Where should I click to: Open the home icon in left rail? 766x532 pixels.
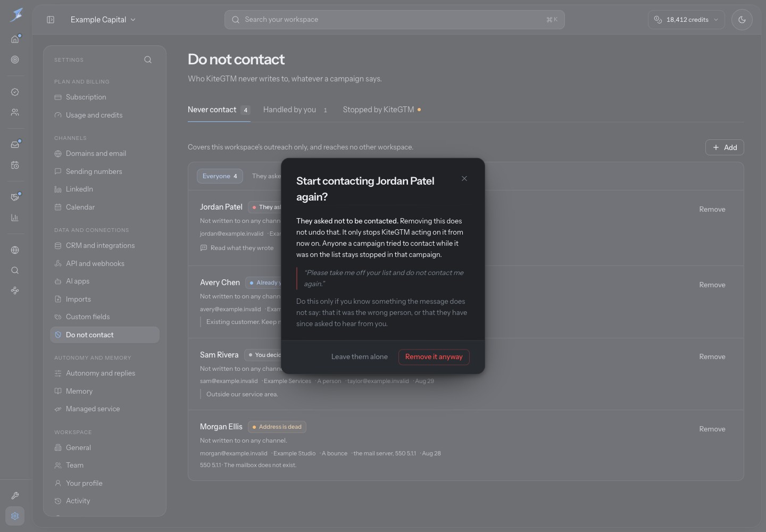[x=15, y=39]
